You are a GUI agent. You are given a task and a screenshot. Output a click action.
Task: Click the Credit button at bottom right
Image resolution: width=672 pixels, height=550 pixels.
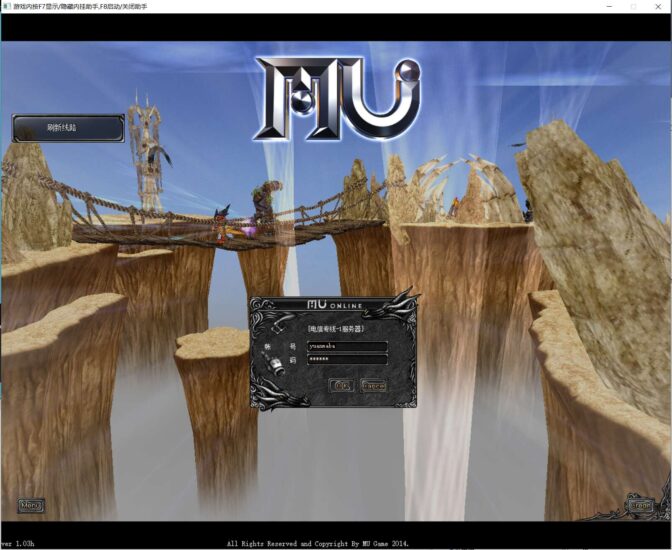click(641, 506)
